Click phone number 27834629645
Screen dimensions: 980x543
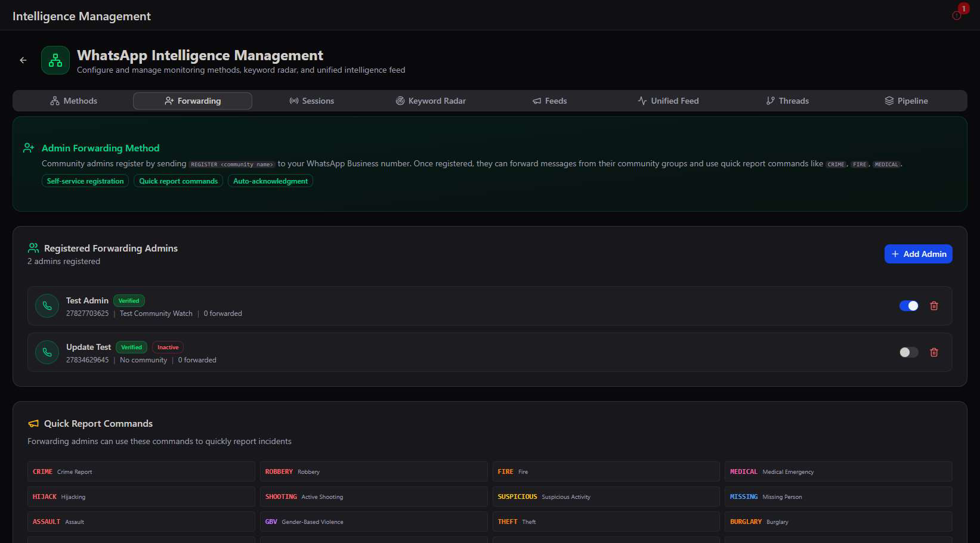(x=88, y=360)
